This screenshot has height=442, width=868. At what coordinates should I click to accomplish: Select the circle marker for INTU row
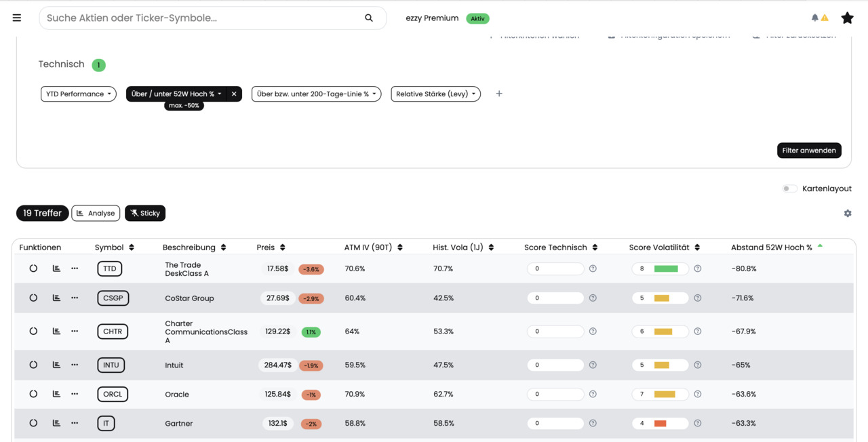[x=33, y=365]
